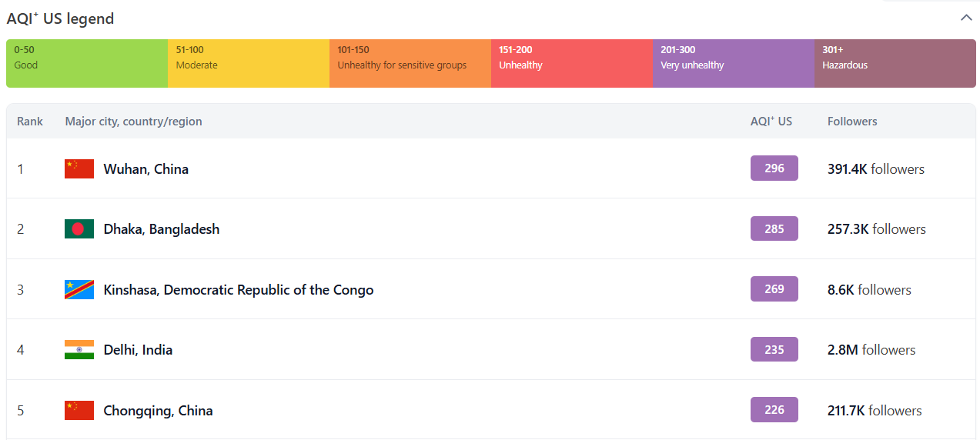
Task: Click the purple Very unhealthy swatch
Action: point(734,63)
